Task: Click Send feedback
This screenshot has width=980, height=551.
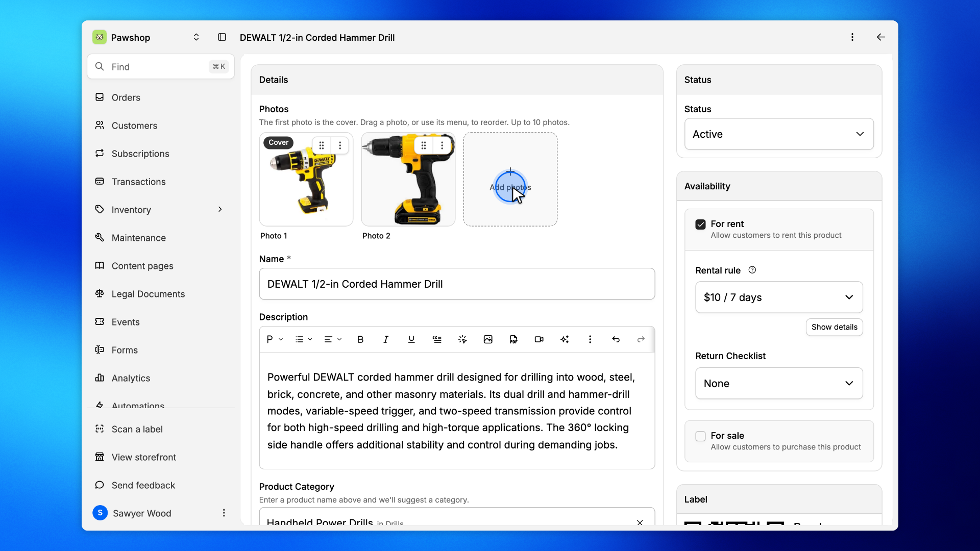Action: click(160, 485)
